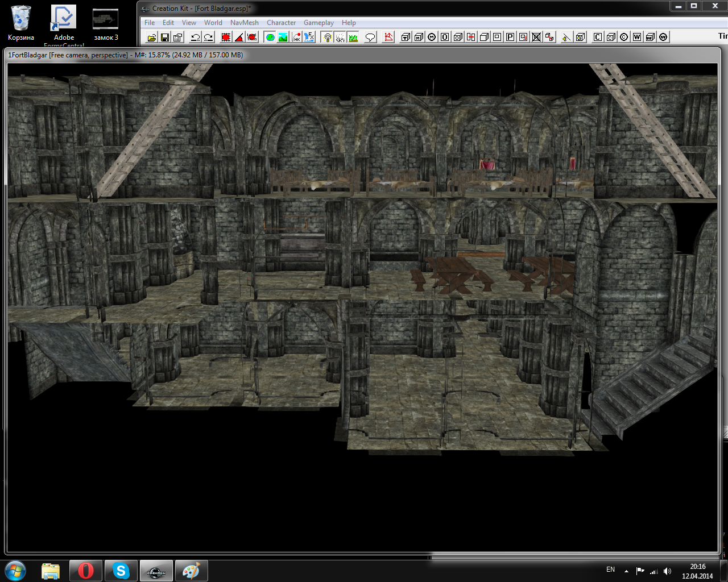This screenshot has width=728, height=582.
Task: Click the circle icon labeled M
Action: [x=432, y=37]
